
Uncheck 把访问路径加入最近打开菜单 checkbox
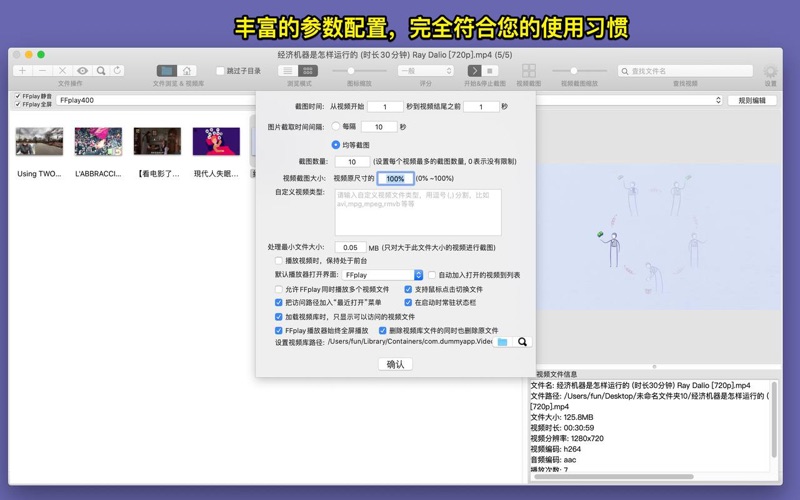279,303
